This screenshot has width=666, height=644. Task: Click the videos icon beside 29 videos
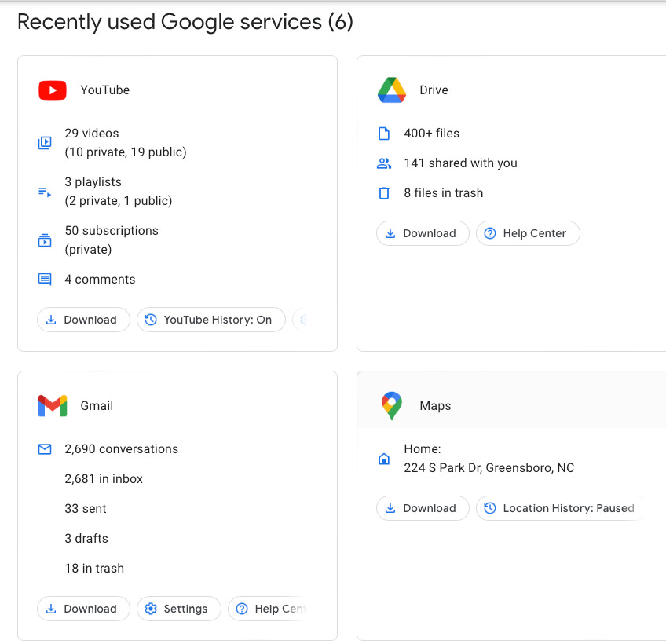[x=45, y=143]
